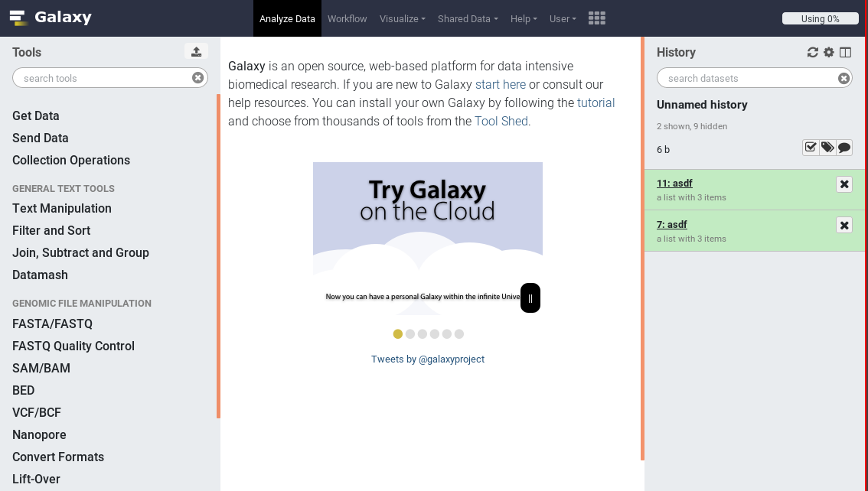Show histories side-by-side via multi-view icon
The width and height of the screenshot is (868, 491).
(845, 52)
